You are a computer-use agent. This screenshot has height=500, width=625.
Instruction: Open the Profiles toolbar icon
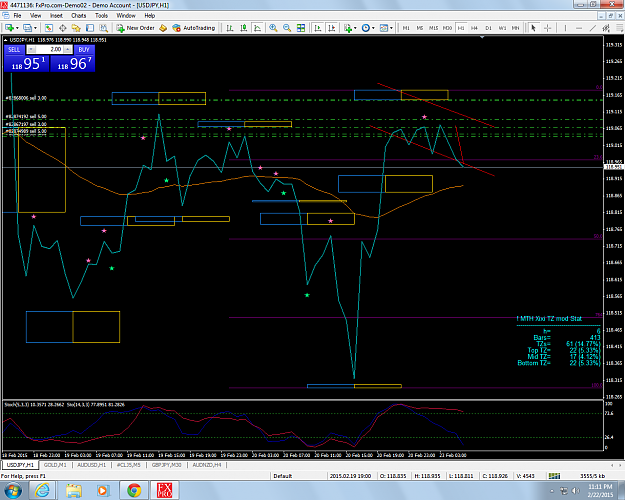tap(27, 28)
